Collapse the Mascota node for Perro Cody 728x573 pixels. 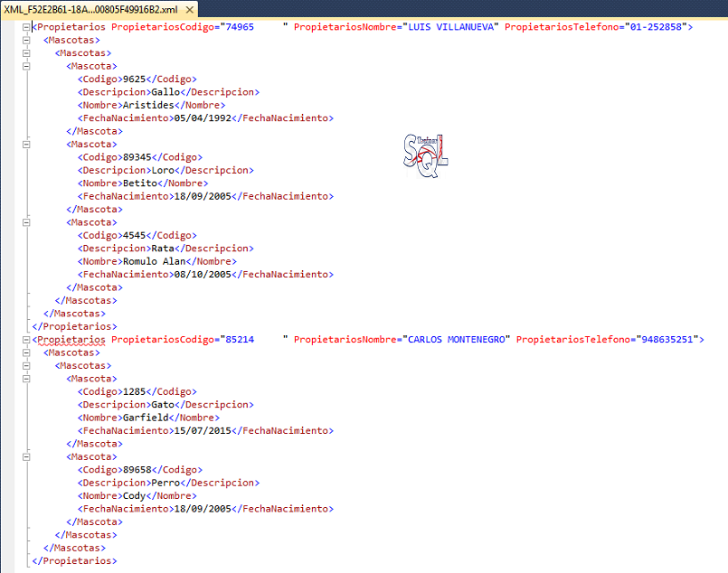(26, 457)
